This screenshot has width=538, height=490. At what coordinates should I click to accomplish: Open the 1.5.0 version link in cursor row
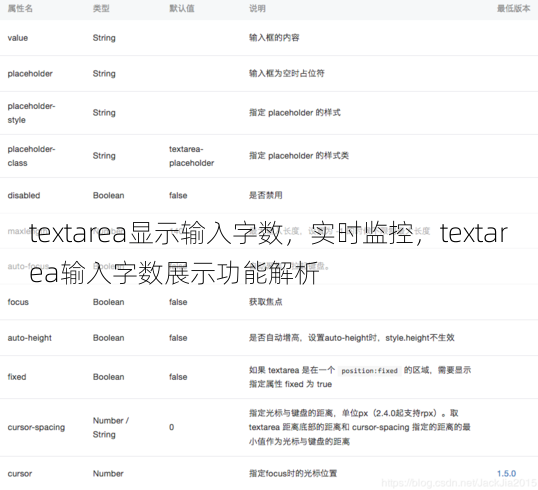(506, 474)
